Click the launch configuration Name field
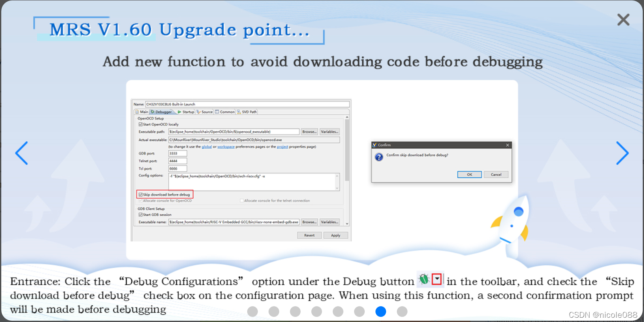644x322 pixels. pyautogui.click(x=248, y=104)
